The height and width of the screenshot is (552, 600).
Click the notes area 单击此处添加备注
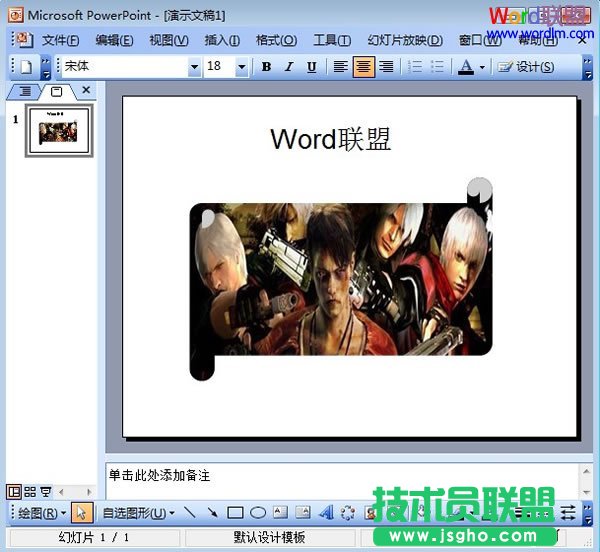159,475
